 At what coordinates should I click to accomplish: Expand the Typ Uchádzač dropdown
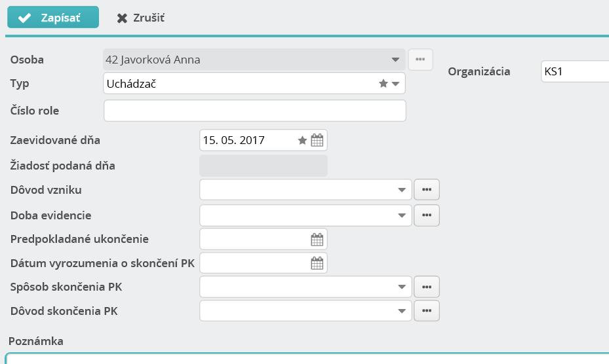(x=396, y=84)
